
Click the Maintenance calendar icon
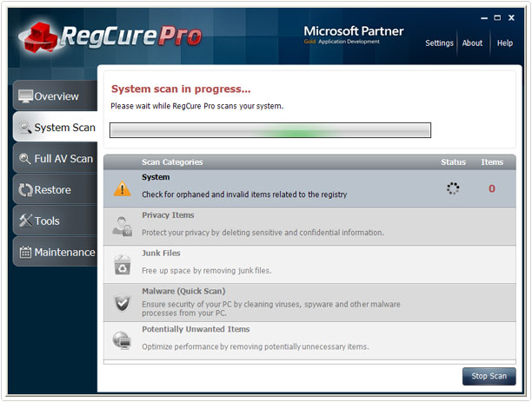(25, 252)
